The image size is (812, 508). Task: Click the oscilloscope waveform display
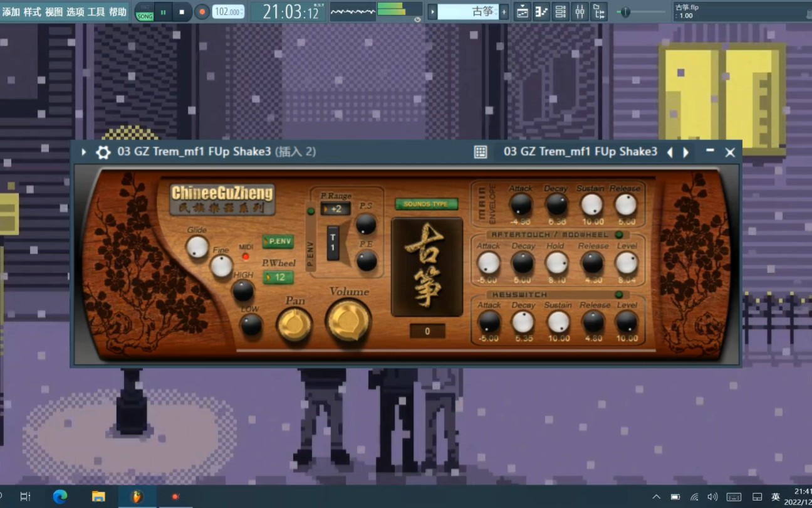click(353, 11)
